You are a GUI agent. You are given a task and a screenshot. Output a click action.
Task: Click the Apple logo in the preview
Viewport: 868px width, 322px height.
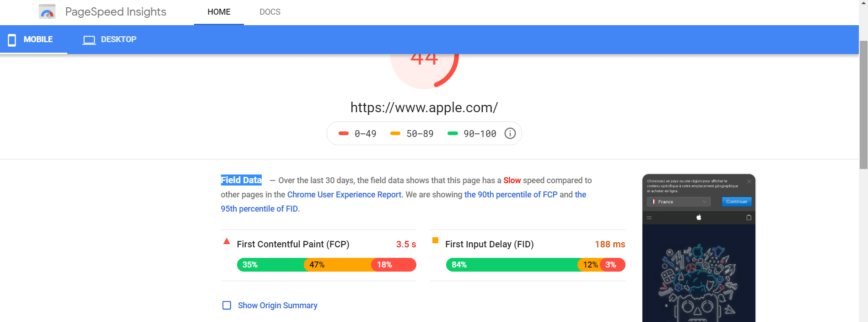699,217
